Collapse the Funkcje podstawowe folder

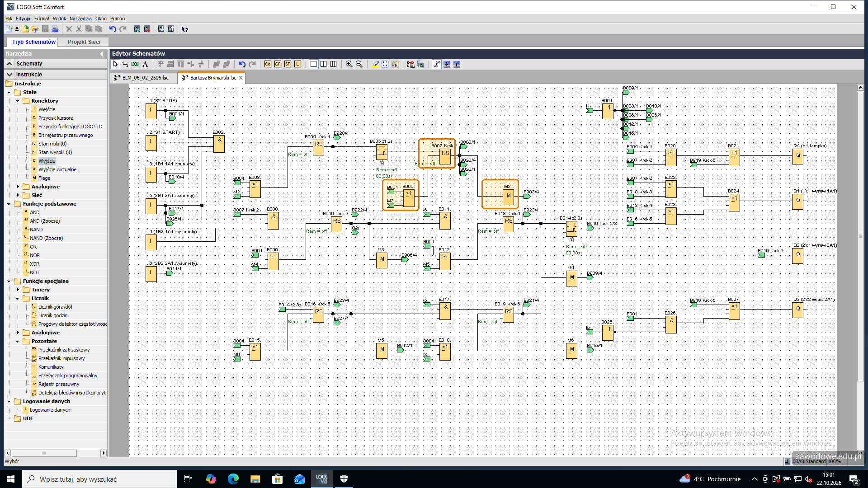pyautogui.click(x=9, y=204)
